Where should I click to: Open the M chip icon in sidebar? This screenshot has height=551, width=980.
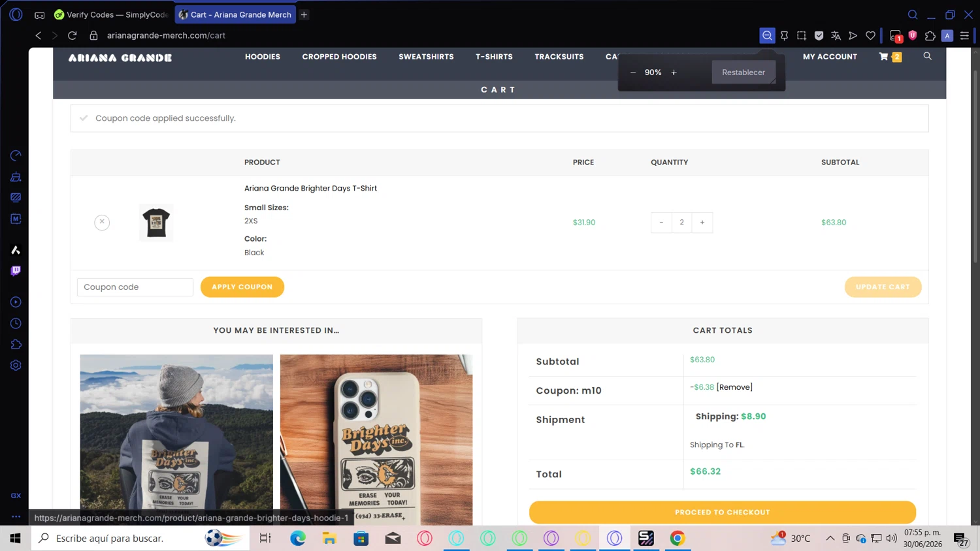coord(16,219)
